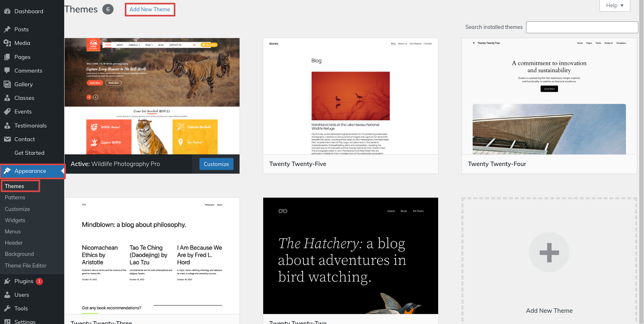644x324 pixels.
Task: Open the Plugins menu
Action: 32,281
